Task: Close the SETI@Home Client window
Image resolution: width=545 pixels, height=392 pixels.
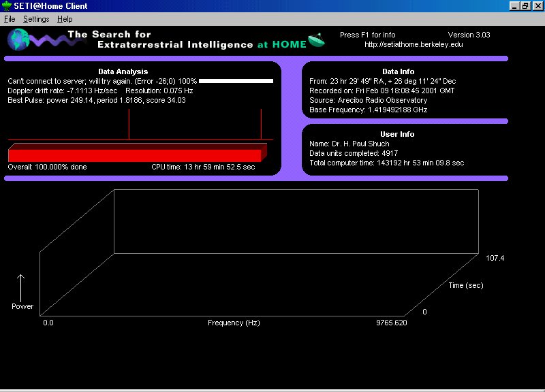Action: (539, 6)
